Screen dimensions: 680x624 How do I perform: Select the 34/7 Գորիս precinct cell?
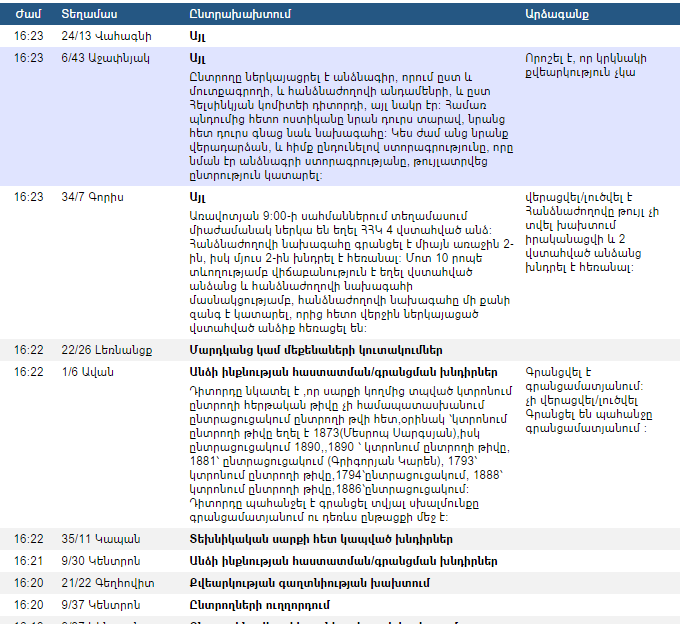92,197
